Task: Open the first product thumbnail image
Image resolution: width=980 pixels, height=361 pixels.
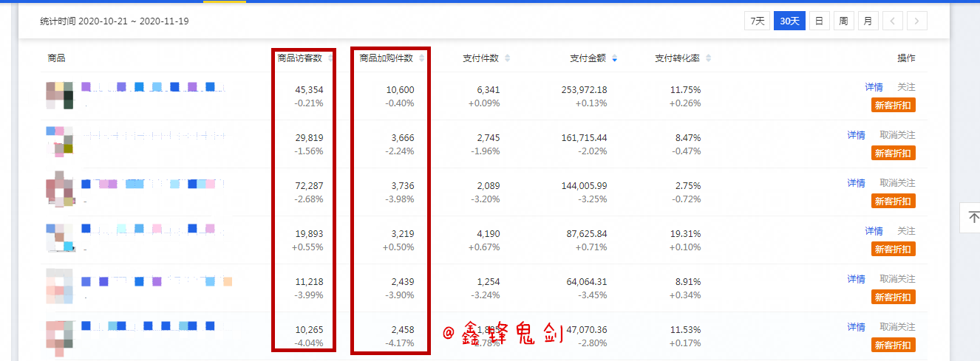Action: click(60, 95)
